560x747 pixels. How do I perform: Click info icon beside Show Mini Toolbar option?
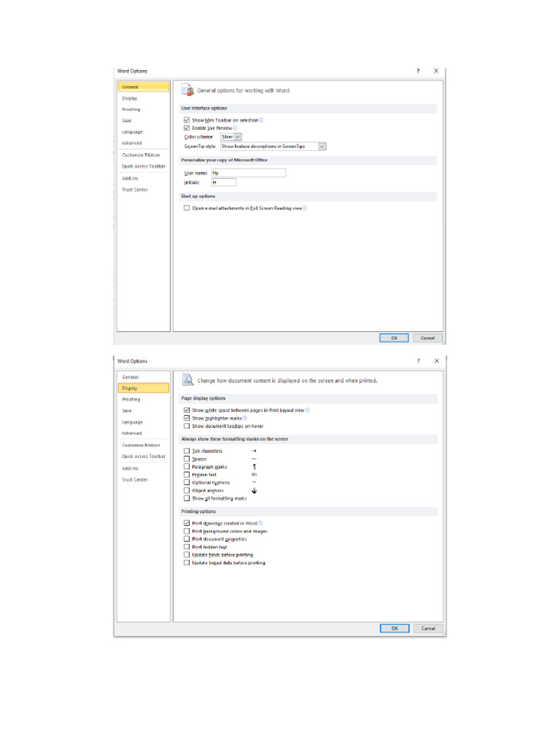(261, 120)
